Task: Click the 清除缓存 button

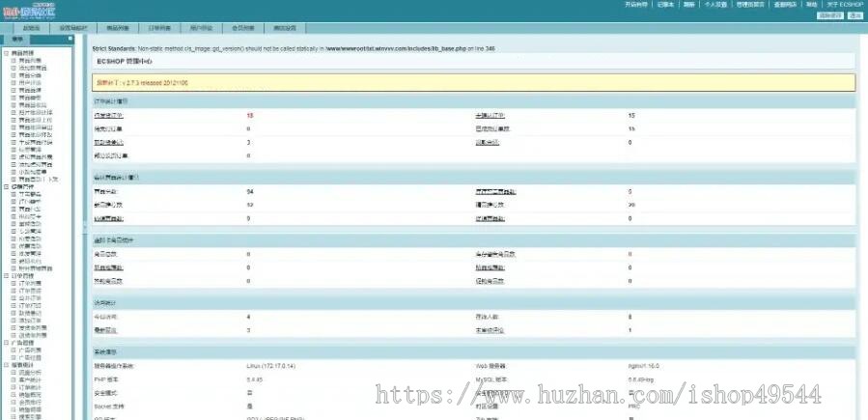Action: (x=828, y=15)
